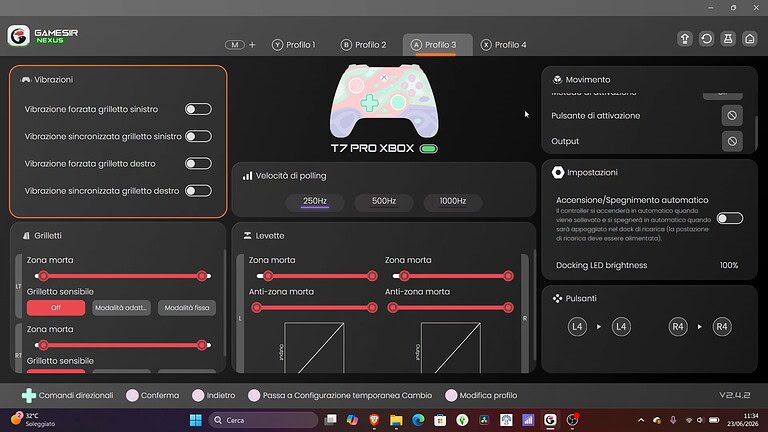The width and height of the screenshot is (768, 432).
Task: Set the Output mapping button
Action: coord(732,141)
